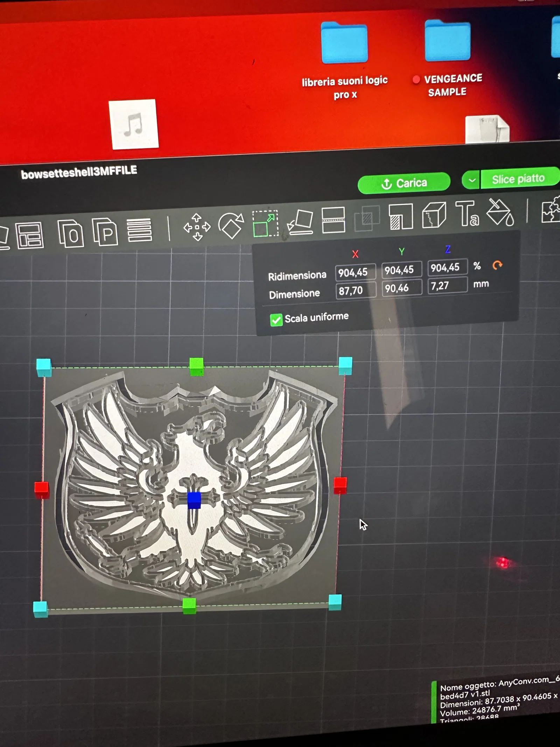The height and width of the screenshot is (747, 560).
Task: Select the 'libreria suoni logic pro x' desktop folder
Action: (x=345, y=60)
